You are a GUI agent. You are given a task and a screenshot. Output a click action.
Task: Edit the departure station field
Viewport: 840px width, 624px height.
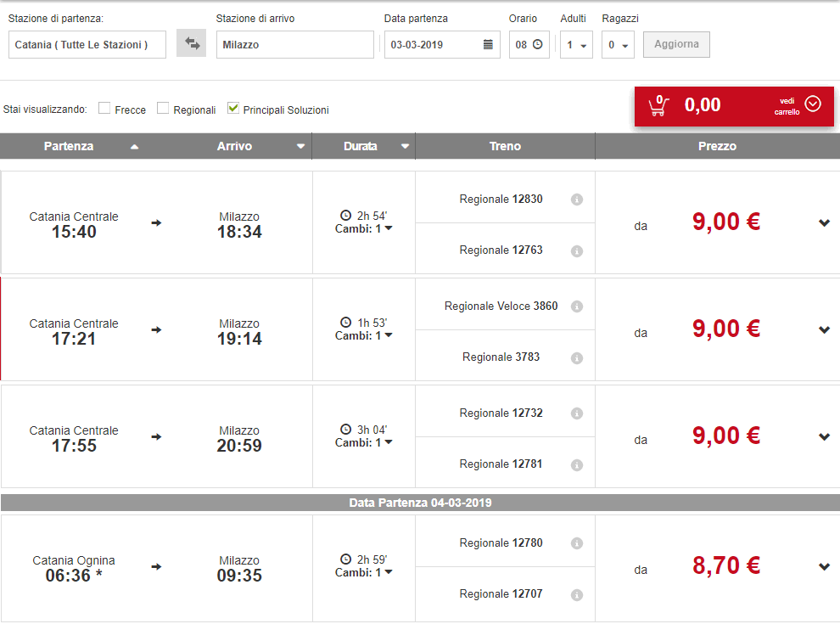click(x=87, y=44)
